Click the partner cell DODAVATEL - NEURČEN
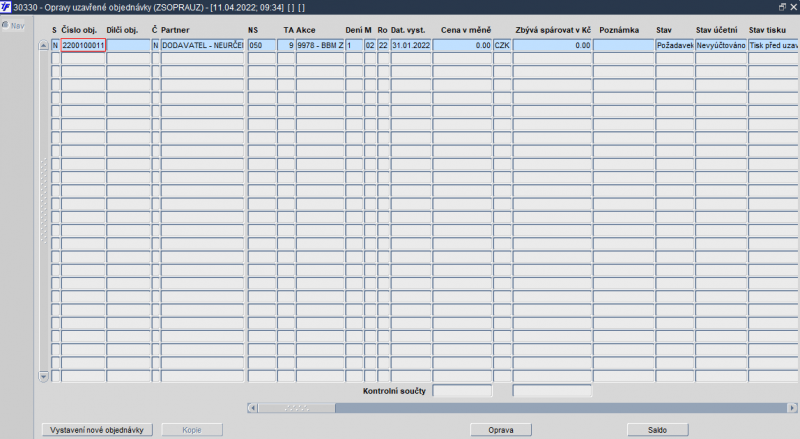The image size is (800, 439). coord(203,45)
